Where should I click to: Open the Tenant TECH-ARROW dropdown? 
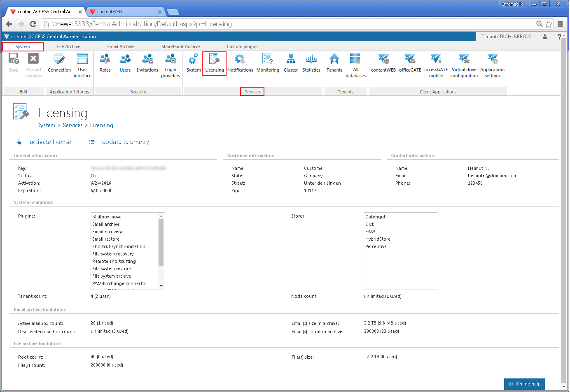click(508, 37)
